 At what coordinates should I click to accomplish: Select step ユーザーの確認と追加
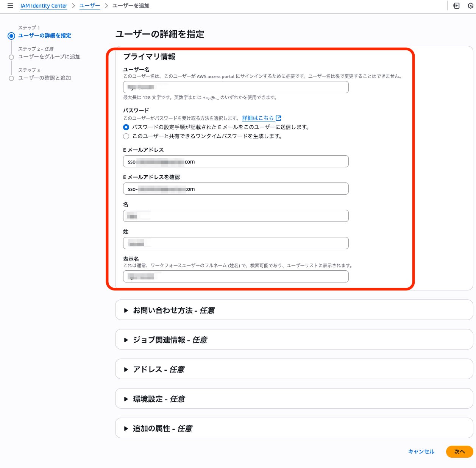[x=45, y=78]
